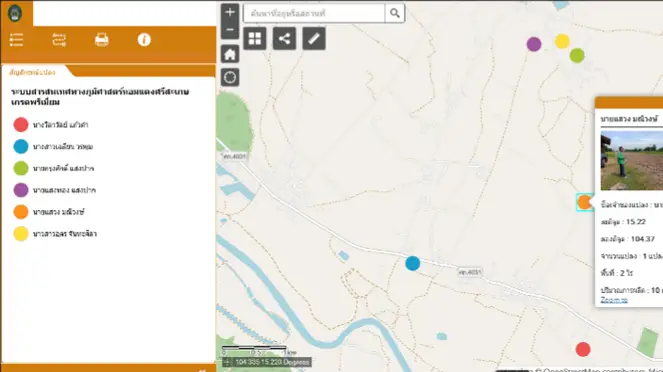Open the legend list panel icon
The height and width of the screenshot is (372, 663).
(16, 40)
